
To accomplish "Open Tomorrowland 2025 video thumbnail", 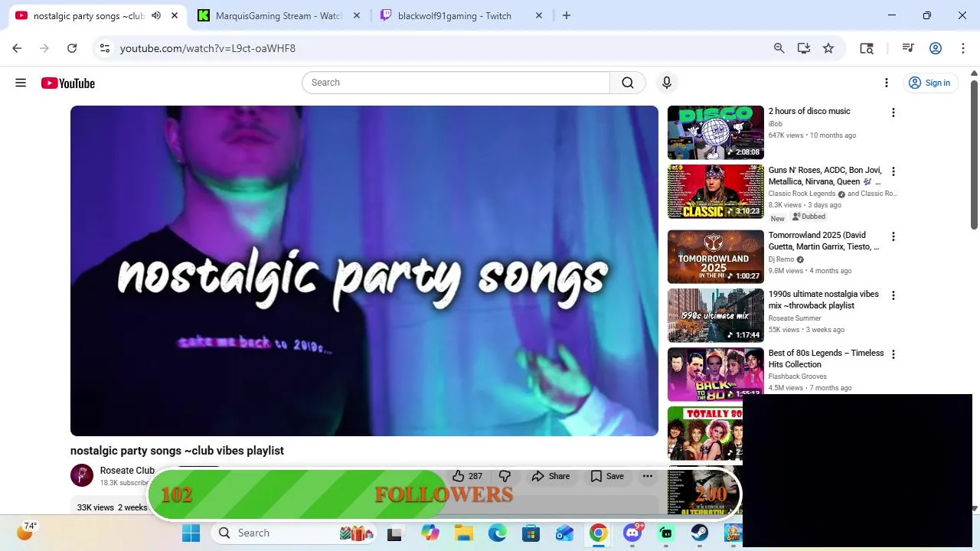I will point(716,256).
